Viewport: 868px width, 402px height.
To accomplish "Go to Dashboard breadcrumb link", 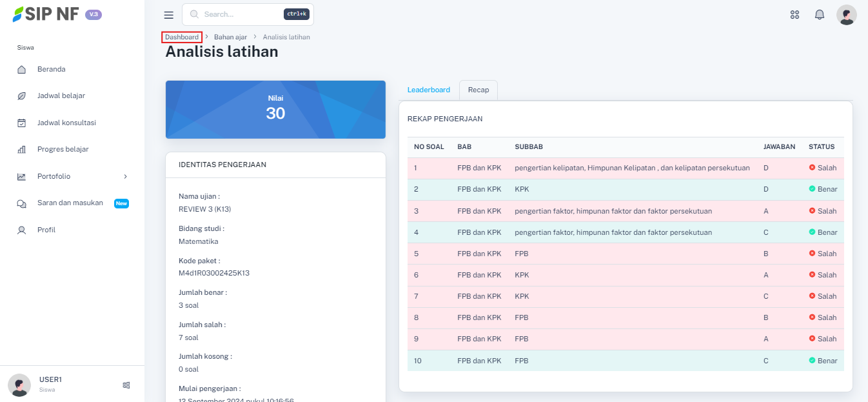I will (x=182, y=37).
